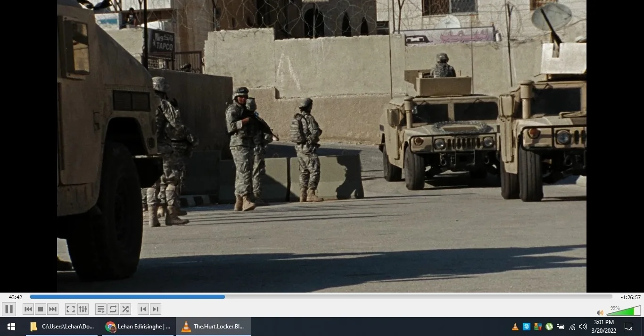
Task: Toggle fullscreen video mode
Action: coord(71,309)
